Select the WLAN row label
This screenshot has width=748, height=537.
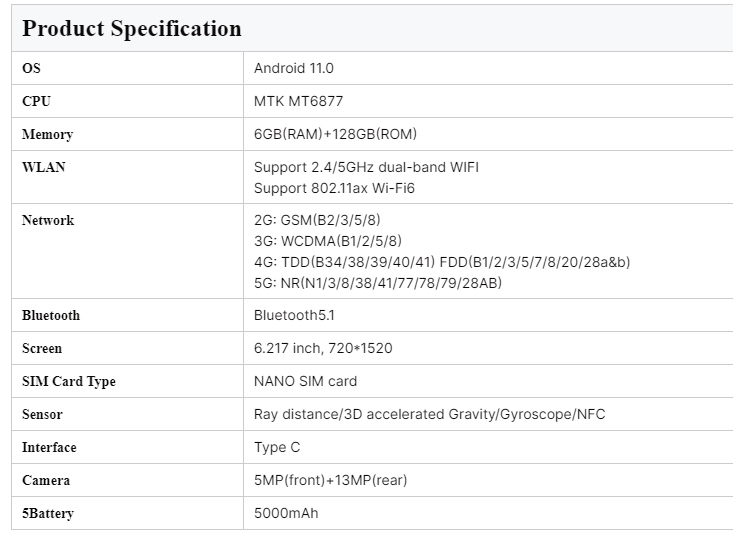[43, 167]
